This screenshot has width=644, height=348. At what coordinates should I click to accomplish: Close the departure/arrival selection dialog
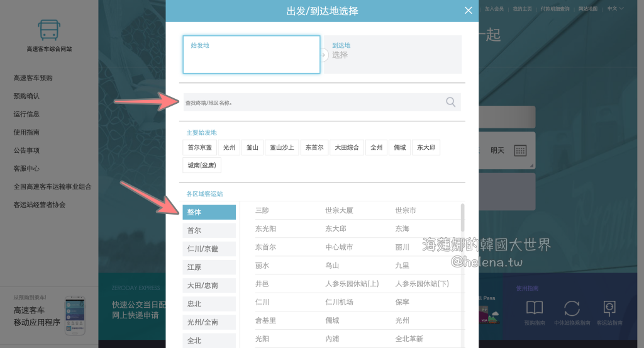coord(468,11)
